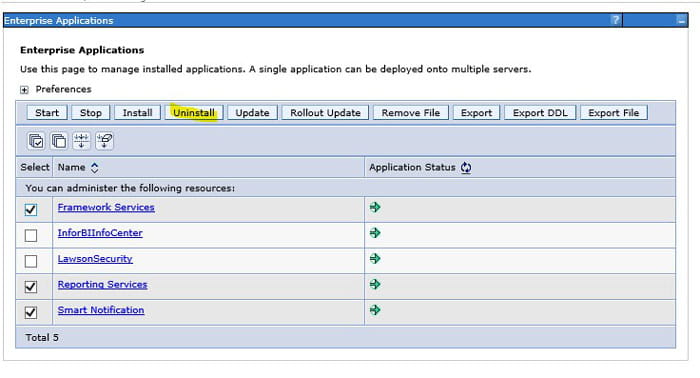The width and height of the screenshot is (700, 378).
Task: Click the Rollout Update button
Action: [325, 113]
